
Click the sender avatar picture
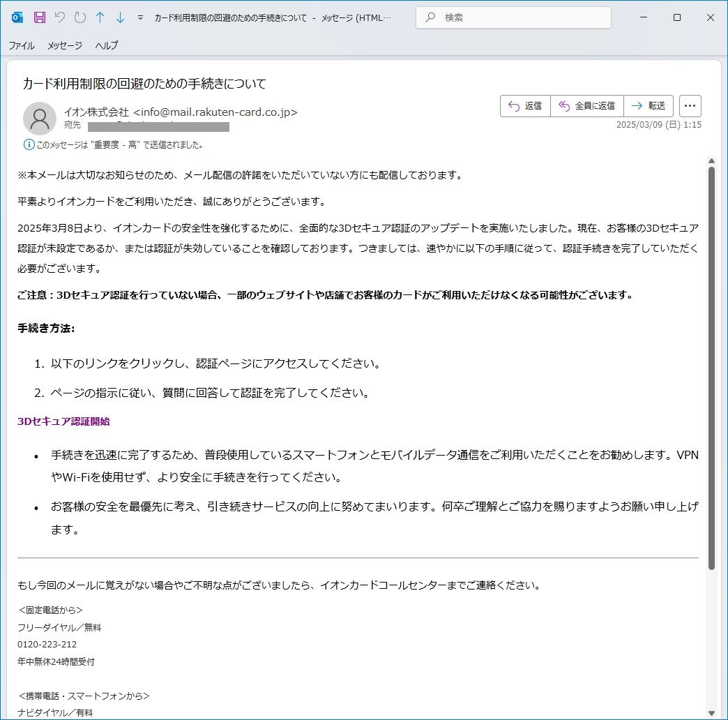40,119
